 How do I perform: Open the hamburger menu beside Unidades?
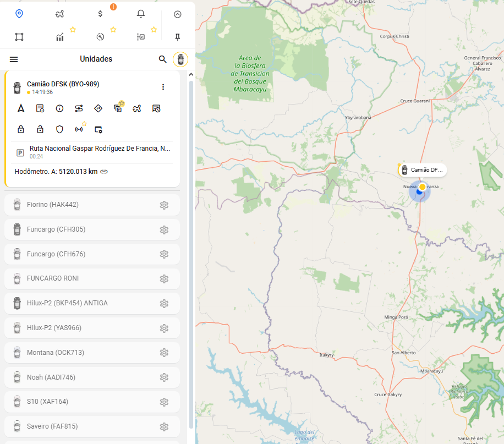pyautogui.click(x=14, y=59)
